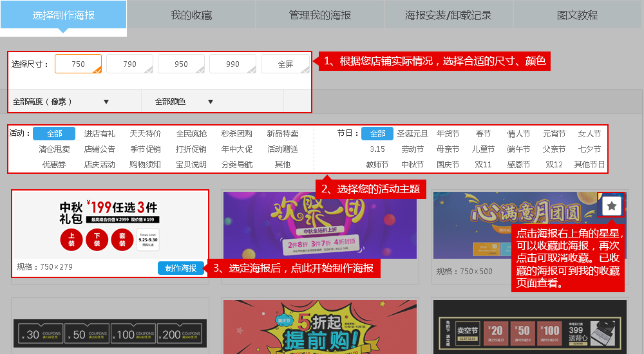Filter activity by 天天特价
Screen dimensions: 644x354
146,133
